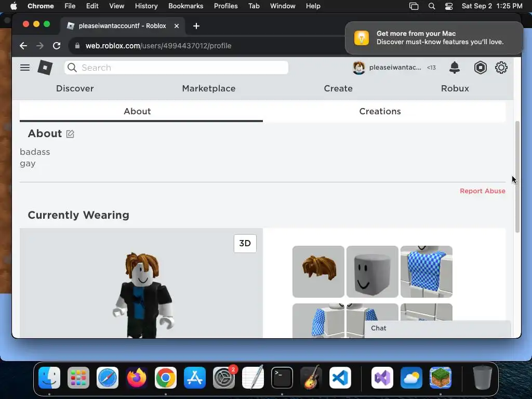Open the App Store from the Dock
Viewport: 532px width, 399px height.
click(x=195, y=378)
